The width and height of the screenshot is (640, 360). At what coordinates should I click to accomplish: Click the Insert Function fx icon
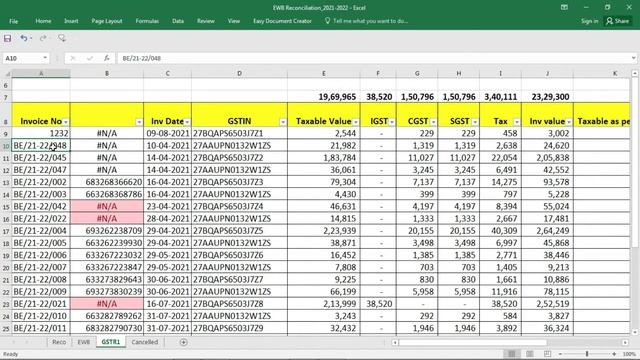tap(107, 58)
